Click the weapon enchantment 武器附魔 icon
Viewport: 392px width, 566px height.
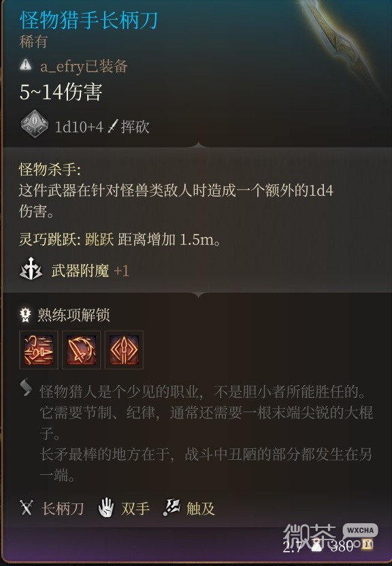coord(31,269)
